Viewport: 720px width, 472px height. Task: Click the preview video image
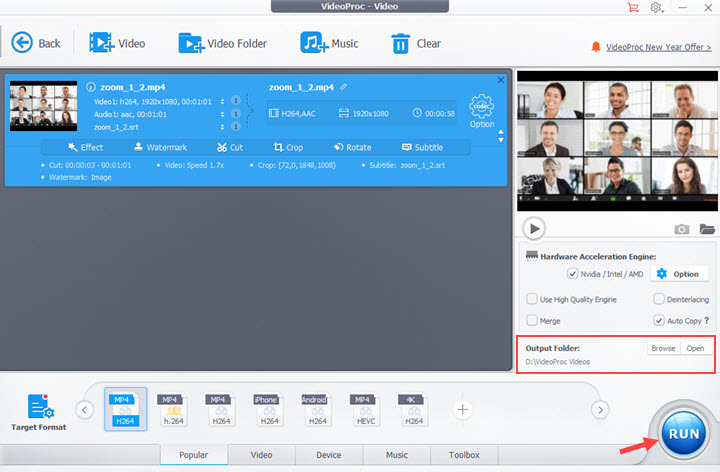click(x=617, y=140)
